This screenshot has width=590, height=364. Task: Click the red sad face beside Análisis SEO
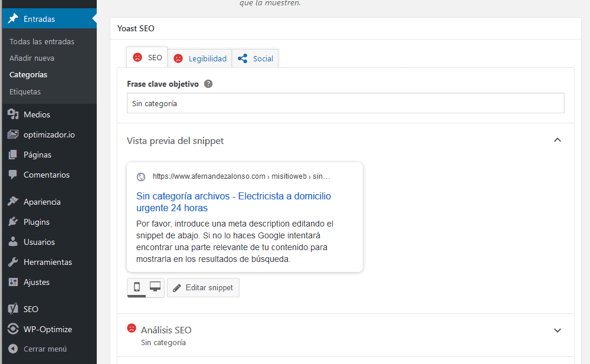132,328
